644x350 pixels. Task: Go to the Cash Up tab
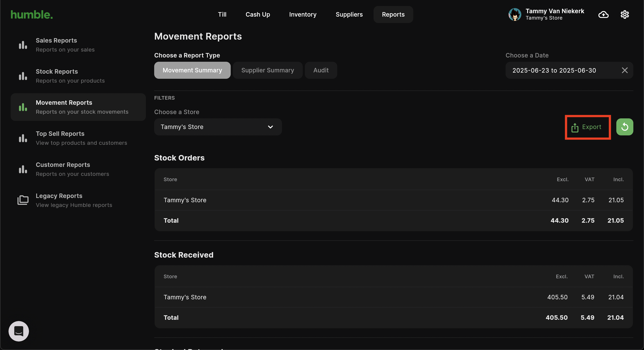pyautogui.click(x=258, y=14)
